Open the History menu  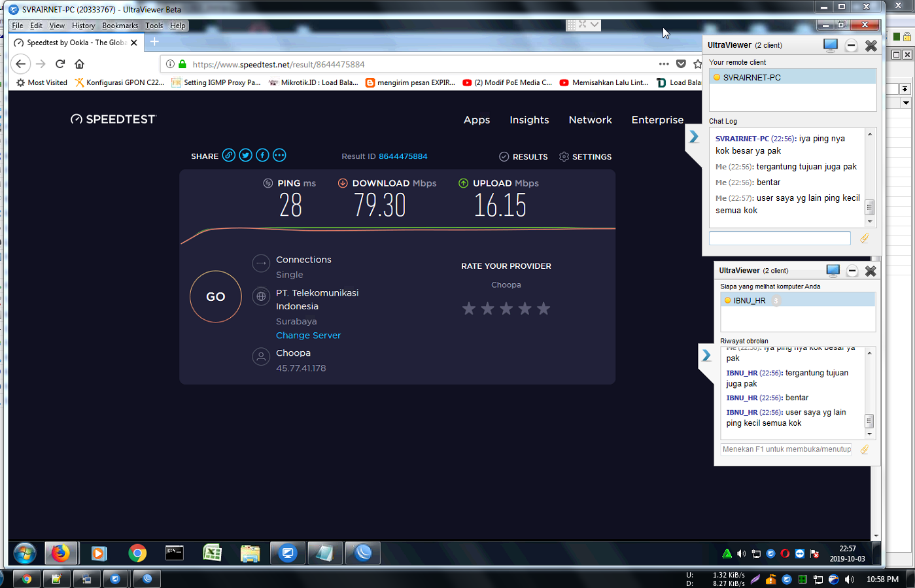pos(83,26)
